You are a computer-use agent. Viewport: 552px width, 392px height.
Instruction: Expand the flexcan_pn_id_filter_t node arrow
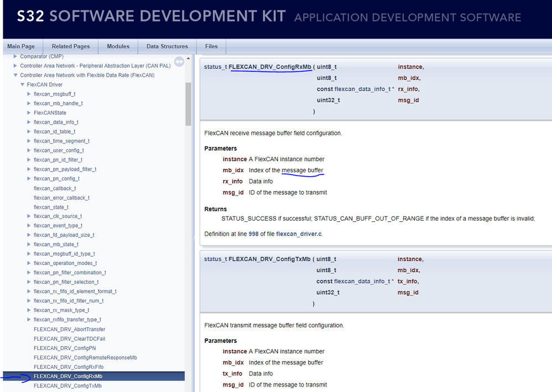click(x=29, y=160)
